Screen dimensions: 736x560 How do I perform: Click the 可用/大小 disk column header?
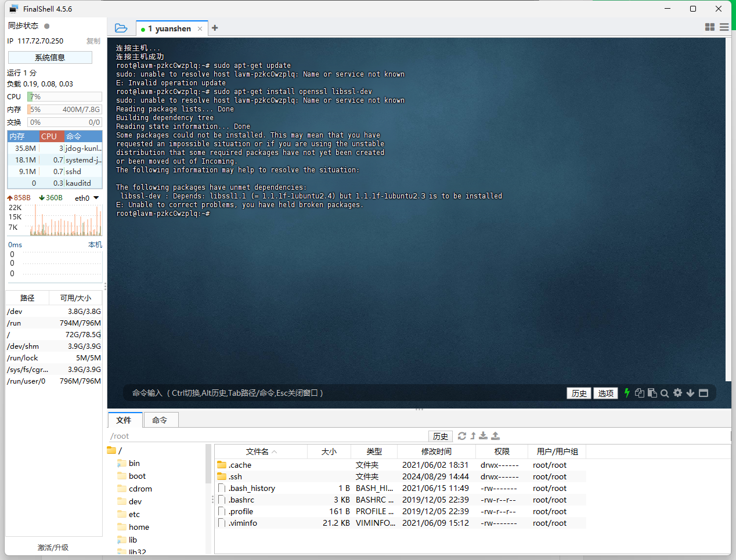75,298
